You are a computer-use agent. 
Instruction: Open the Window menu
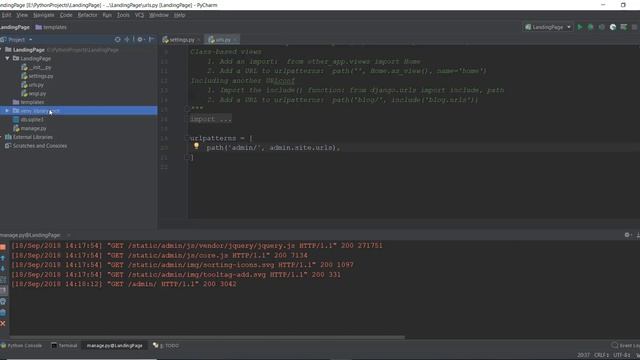pos(159,15)
